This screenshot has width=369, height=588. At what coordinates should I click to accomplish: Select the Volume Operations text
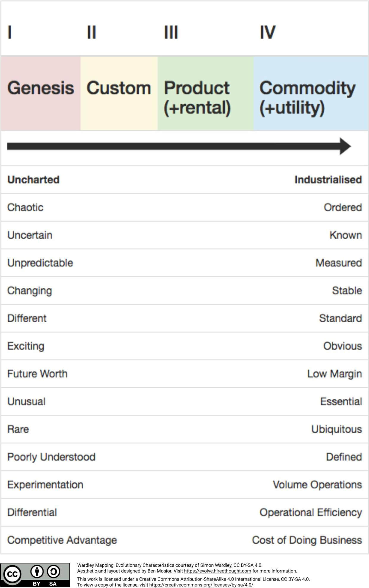318,485
